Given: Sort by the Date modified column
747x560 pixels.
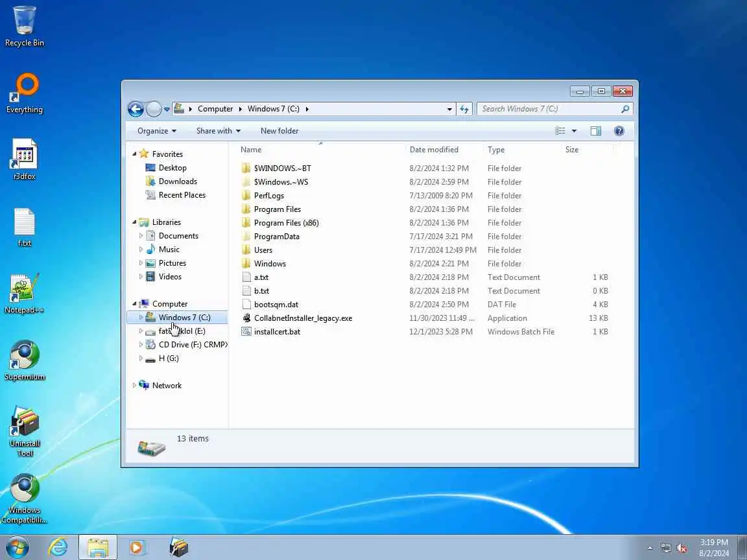Looking at the screenshot, I should point(434,150).
